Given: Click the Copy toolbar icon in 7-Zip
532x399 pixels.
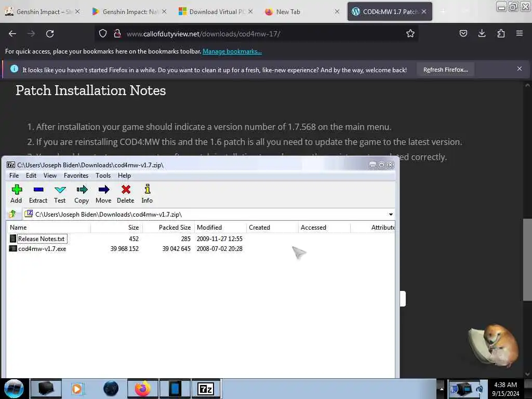Looking at the screenshot, I should pos(82,194).
